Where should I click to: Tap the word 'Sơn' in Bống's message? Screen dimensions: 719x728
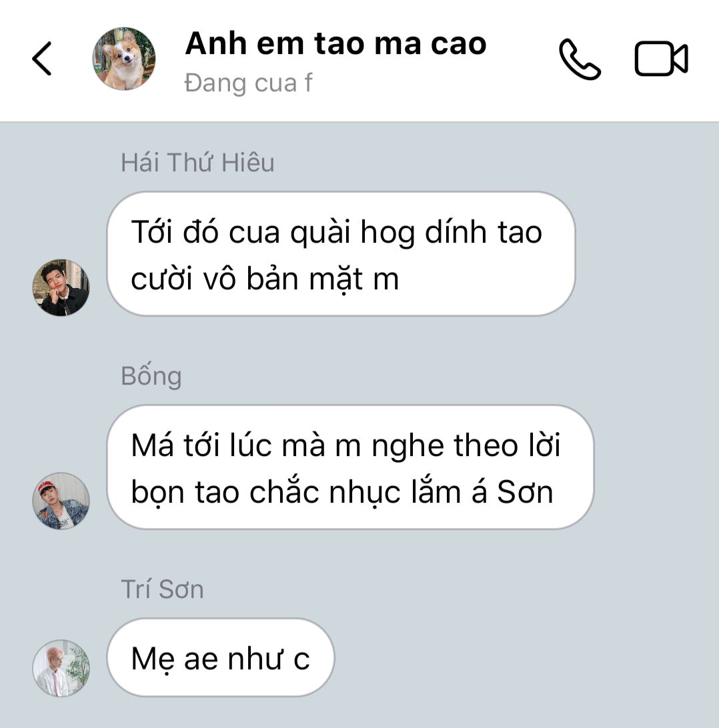click(525, 491)
